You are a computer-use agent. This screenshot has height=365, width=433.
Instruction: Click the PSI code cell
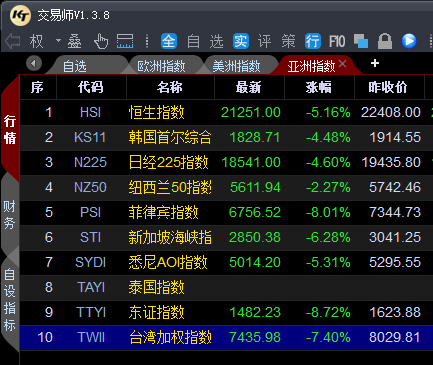pos(90,213)
